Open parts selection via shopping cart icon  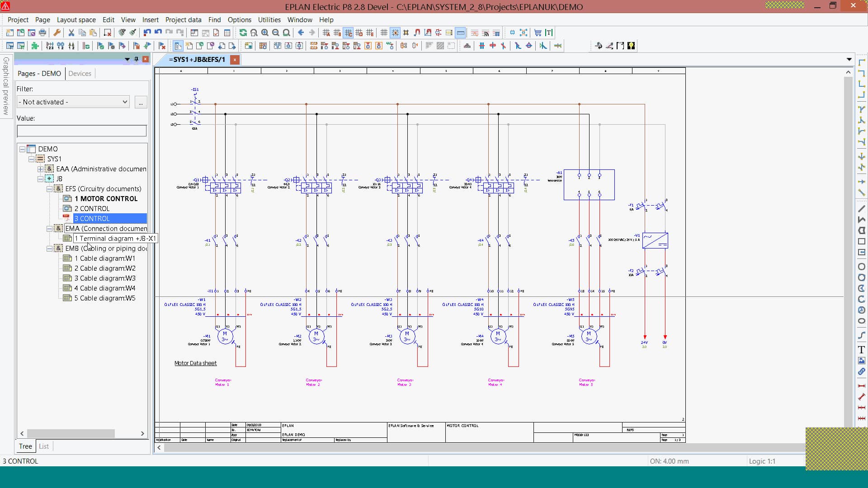(538, 33)
